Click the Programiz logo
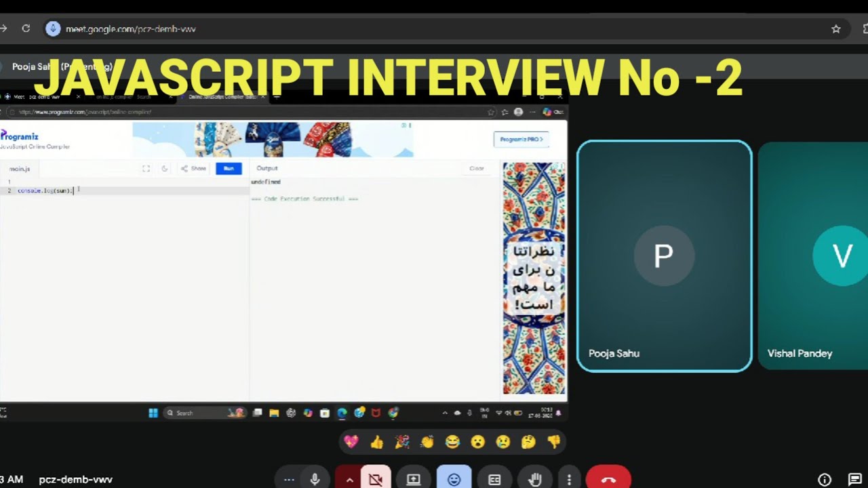Screen dimensions: 868x488 pyautogui.click(x=20, y=136)
